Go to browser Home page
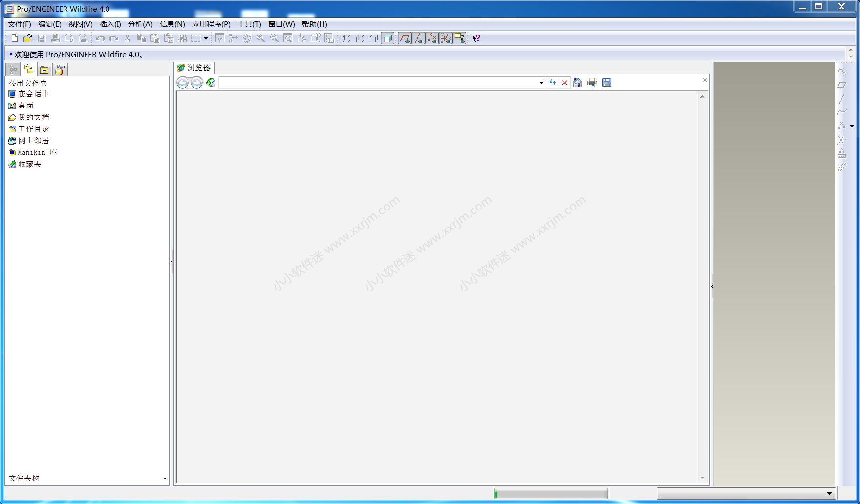The image size is (860, 504). [578, 83]
